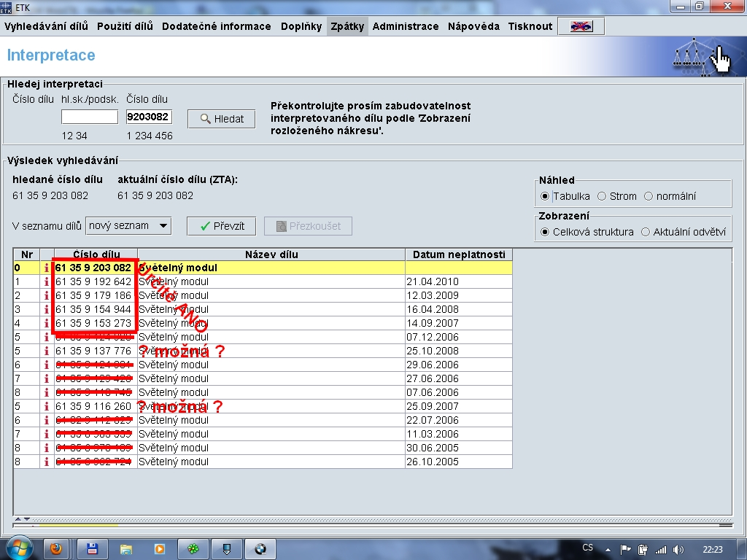This screenshot has width=747, height=560.
Task: Click info icon for part 61 35 9 192 642
Action: (x=47, y=282)
